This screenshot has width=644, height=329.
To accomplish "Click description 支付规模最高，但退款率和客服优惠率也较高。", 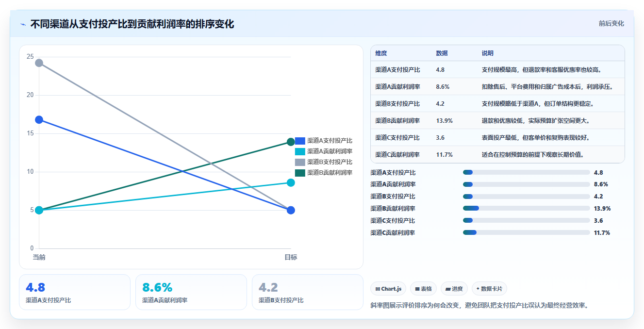I will click(542, 70).
